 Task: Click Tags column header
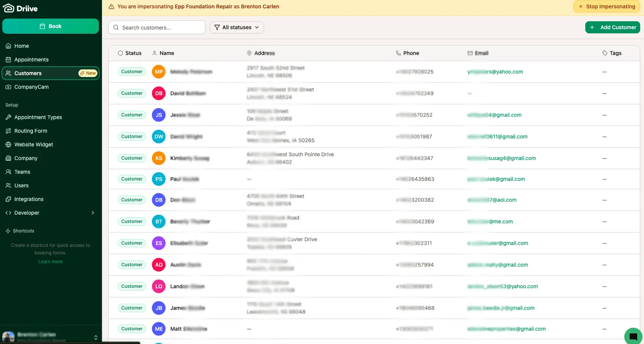click(x=612, y=53)
